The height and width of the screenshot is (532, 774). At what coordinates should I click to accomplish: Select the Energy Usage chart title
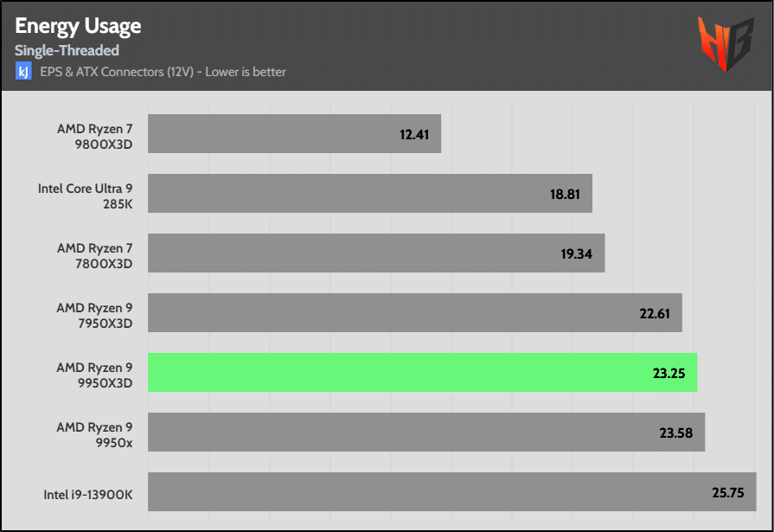tap(78, 26)
